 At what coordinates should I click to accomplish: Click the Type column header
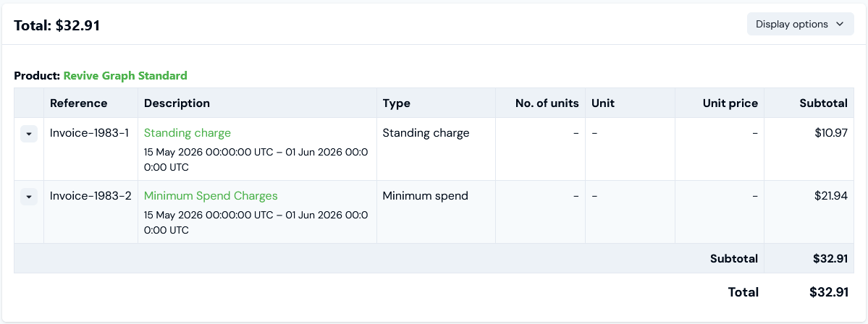[x=397, y=103]
